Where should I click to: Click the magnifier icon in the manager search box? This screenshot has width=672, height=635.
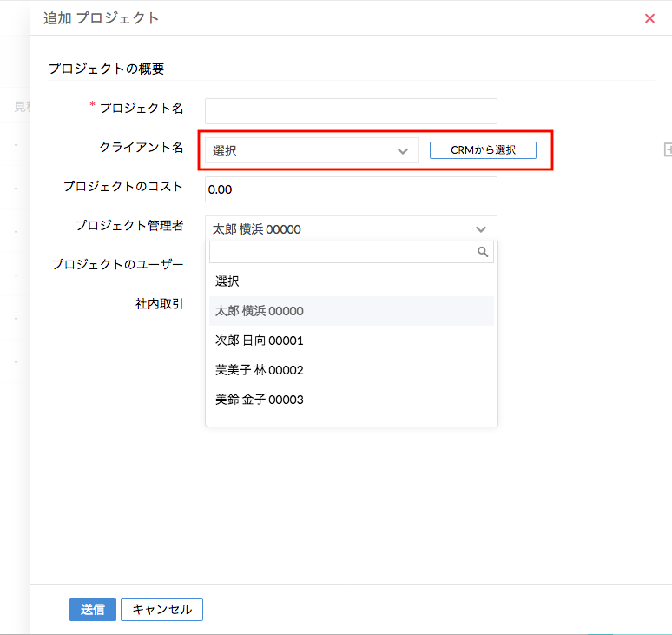(x=483, y=252)
